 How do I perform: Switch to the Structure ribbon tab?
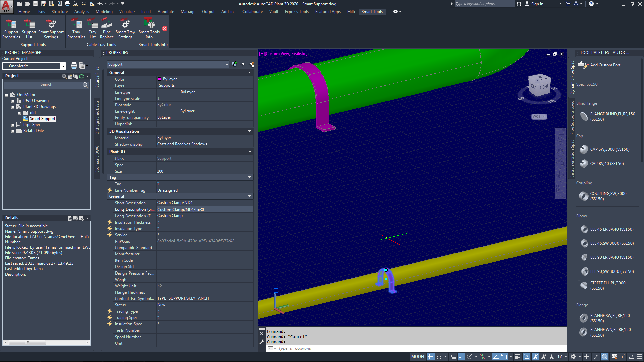point(59,12)
